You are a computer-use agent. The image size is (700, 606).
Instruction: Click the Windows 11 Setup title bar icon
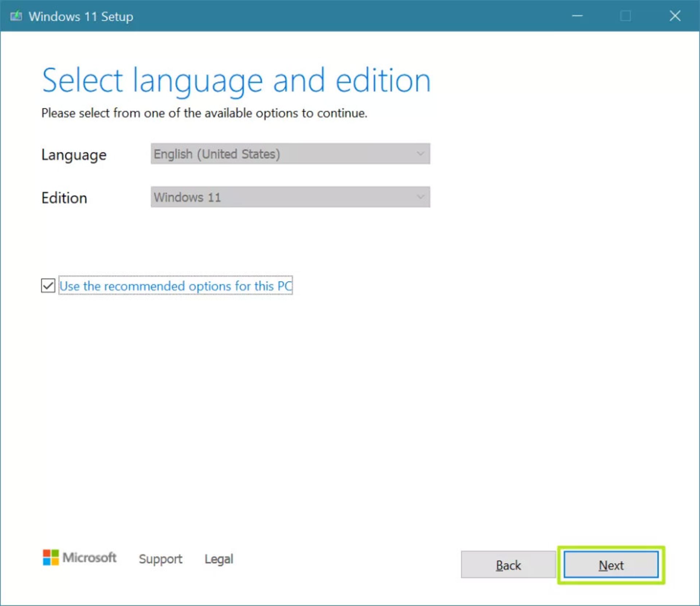[16, 16]
